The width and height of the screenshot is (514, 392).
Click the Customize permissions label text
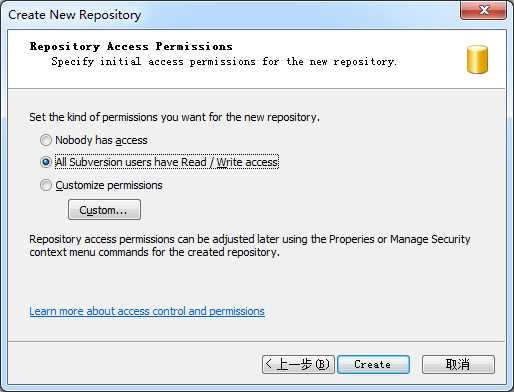pyautogui.click(x=109, y=185)
